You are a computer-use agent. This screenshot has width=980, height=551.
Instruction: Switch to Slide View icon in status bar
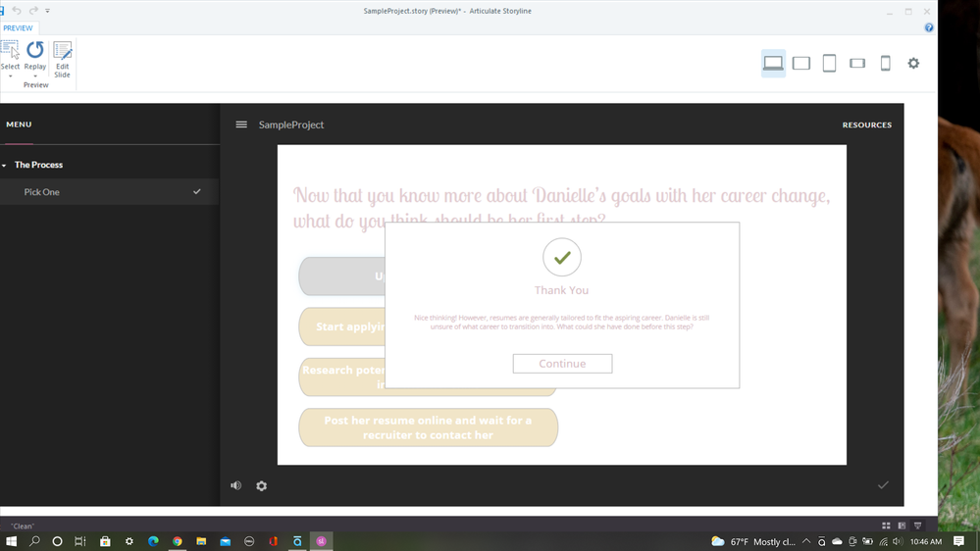click(x=902, y=526)
